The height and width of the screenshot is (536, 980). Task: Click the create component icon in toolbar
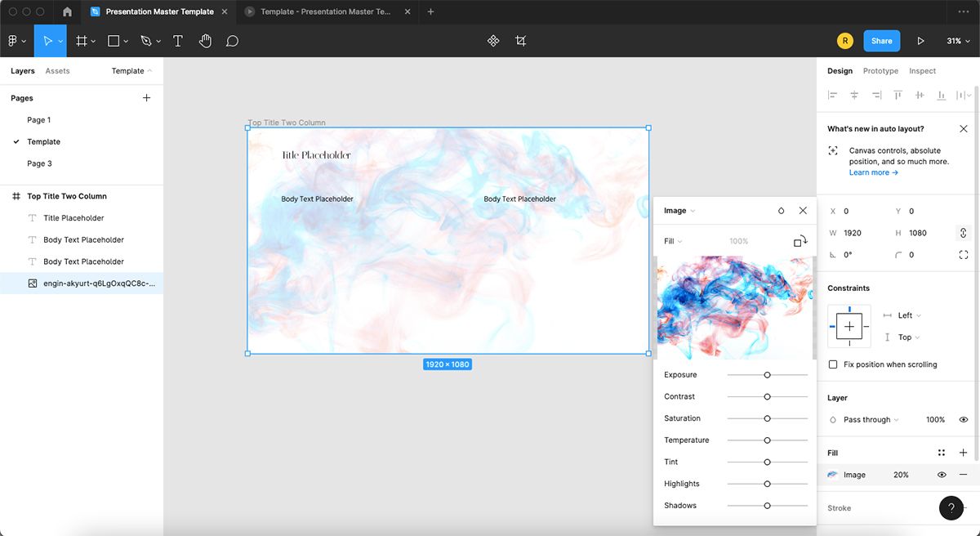492,40
